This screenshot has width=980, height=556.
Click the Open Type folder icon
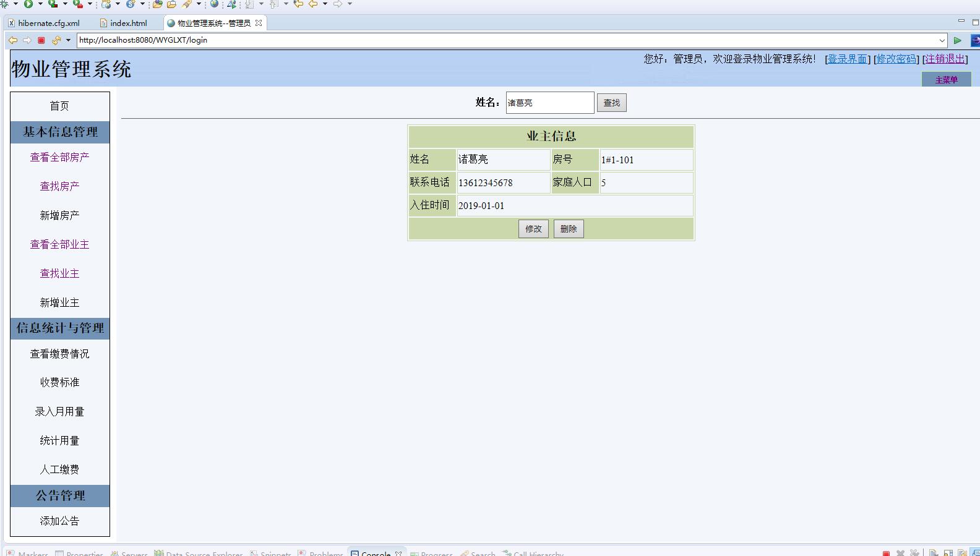pyautogui.click(x=158, y=4)
